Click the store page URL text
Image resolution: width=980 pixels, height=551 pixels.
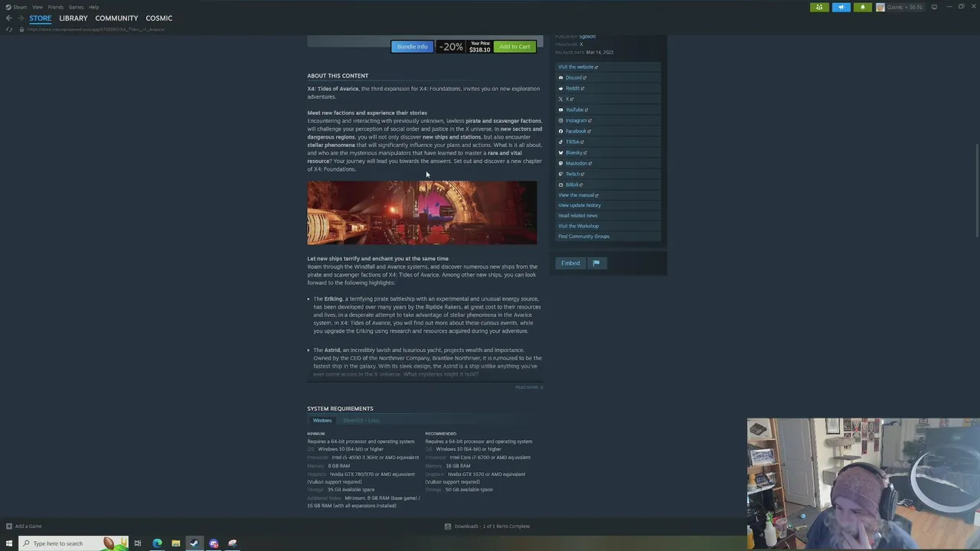pos(96,29)
